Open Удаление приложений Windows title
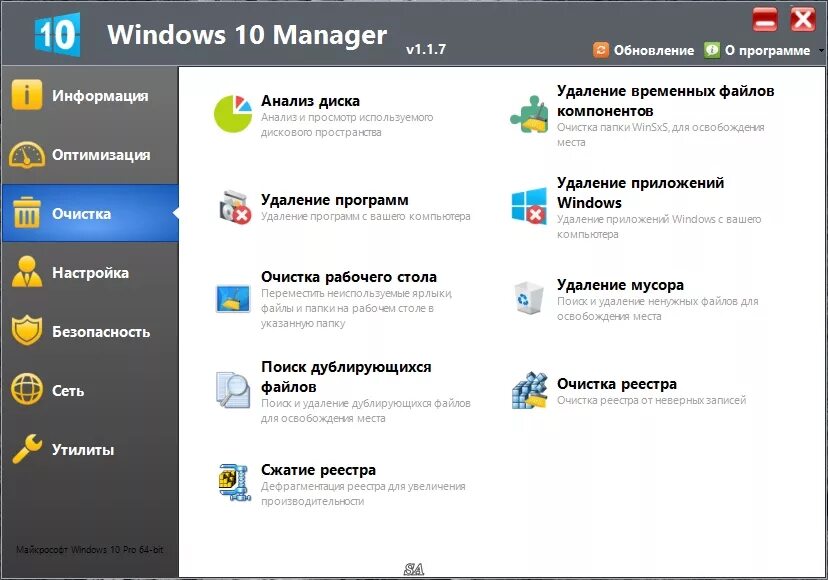Screen dimensions: 828x580 coord(641,193)
